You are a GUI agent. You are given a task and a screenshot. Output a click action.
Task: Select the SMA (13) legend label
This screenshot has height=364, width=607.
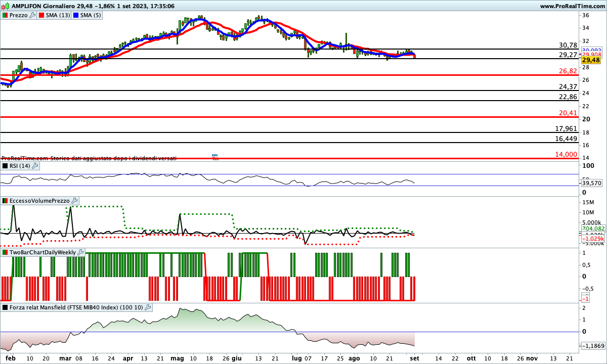click(x=58, y=15)
